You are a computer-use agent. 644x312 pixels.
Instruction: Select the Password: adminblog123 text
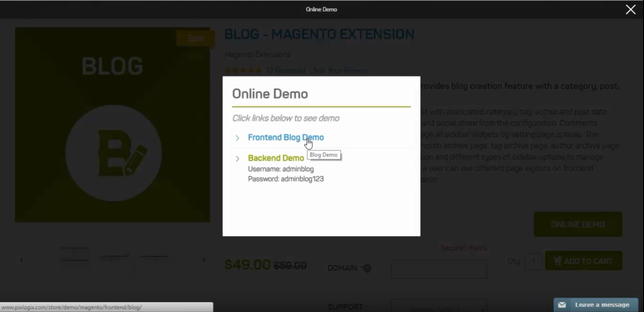286,179
